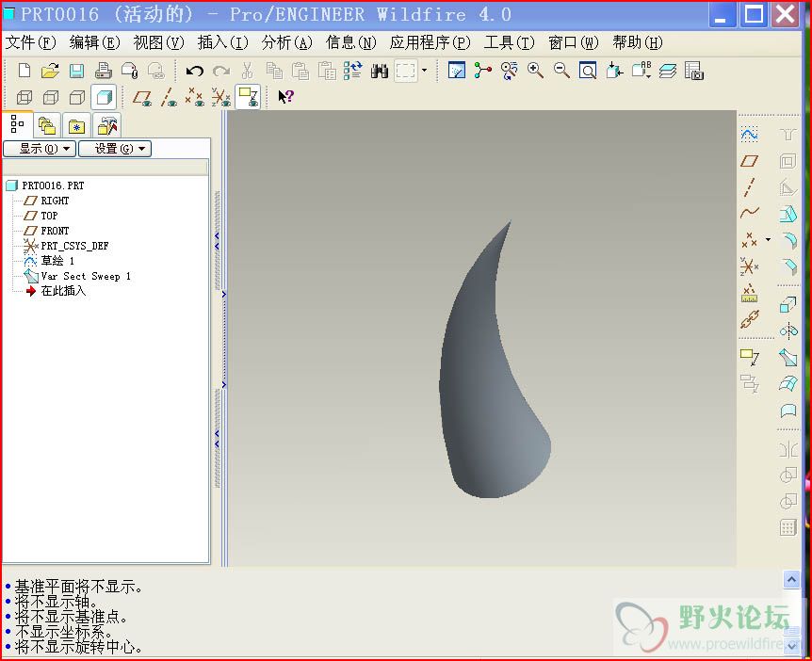Screen dimensions: 812x661
Task: Create a new file with the New icon
Action: 24,71
